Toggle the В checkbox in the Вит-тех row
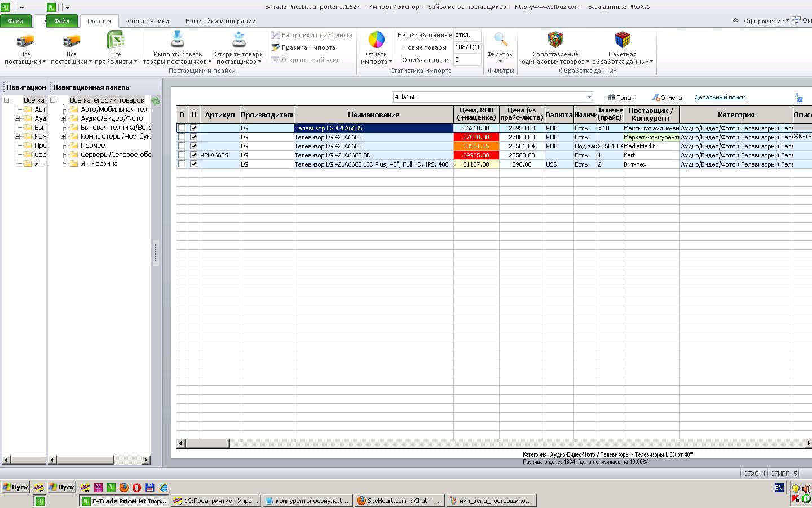This screenshot has height=508, width=812. coord(182,164)
